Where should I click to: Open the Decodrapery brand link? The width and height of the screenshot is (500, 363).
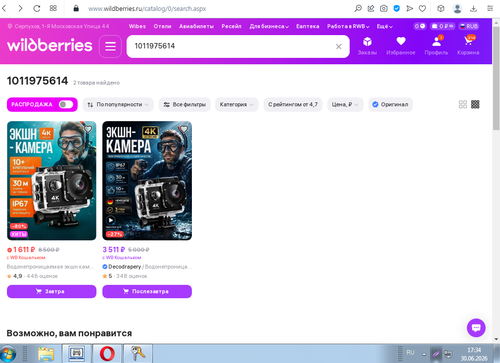(x=124, y=267)
